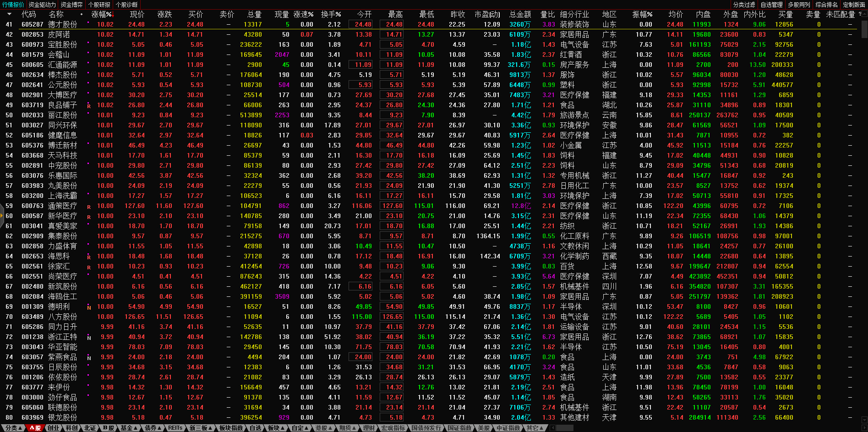Open the 分类过滤 button

click(x=744, y=5)
